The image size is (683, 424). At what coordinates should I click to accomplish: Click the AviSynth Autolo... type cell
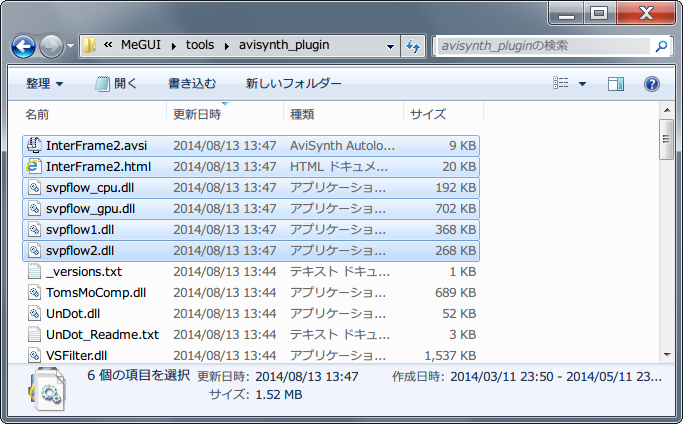(x=342, y=146)
